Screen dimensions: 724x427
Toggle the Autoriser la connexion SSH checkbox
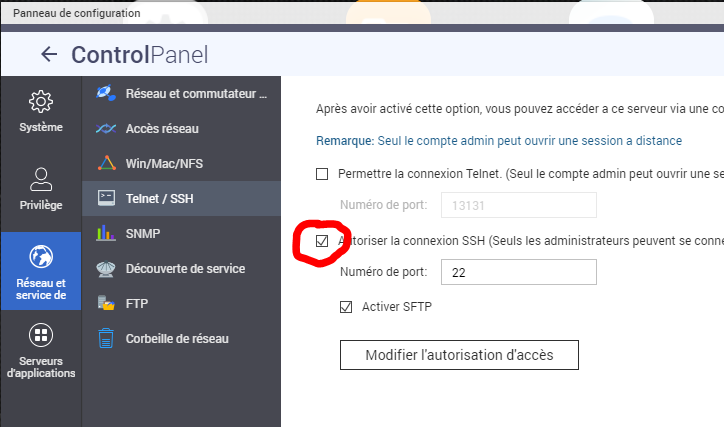[x=322, y=241]
